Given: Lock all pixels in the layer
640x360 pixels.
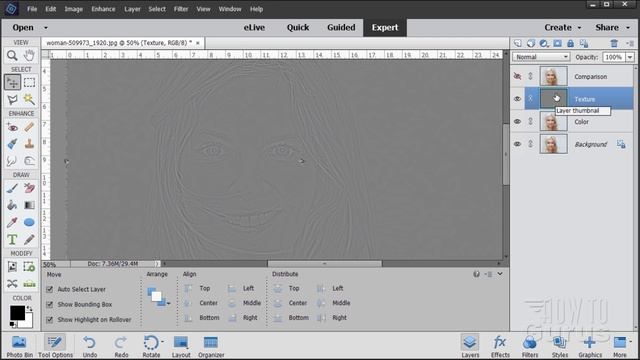Looking at the screenshot, I should pos(571,43).
